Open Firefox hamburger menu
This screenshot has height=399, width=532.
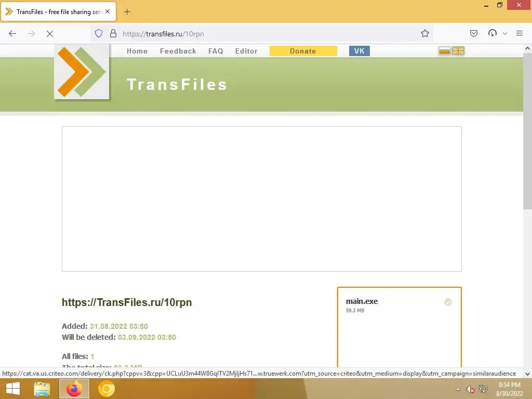[520, 33]
